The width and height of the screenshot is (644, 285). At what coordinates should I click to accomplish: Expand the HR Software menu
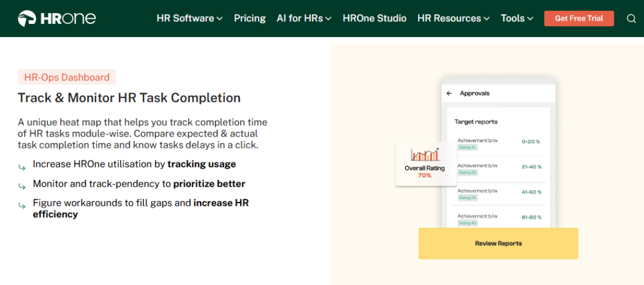[189, 18]
